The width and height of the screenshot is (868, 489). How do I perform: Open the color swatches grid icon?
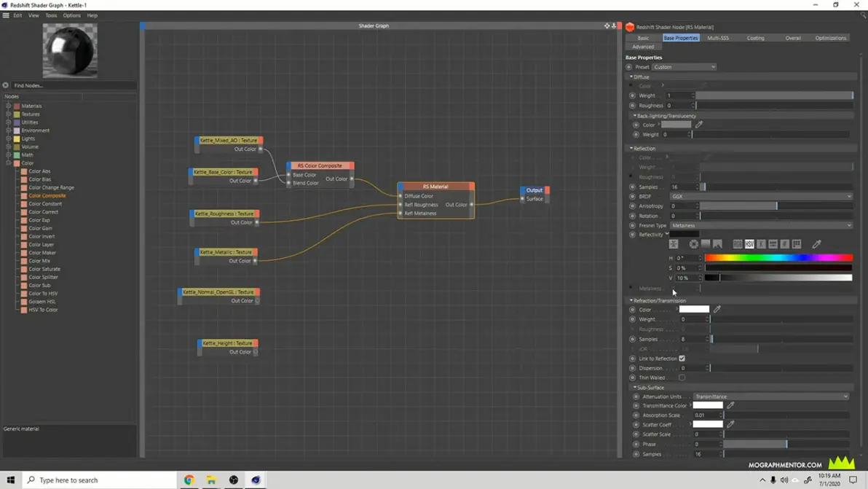click(x=797, y=244)
